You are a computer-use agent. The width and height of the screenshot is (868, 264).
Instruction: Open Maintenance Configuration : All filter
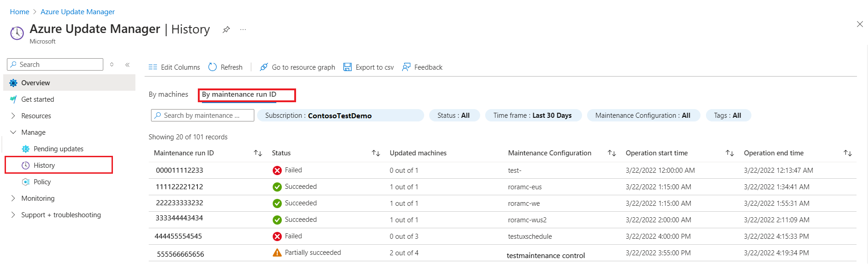643,115
